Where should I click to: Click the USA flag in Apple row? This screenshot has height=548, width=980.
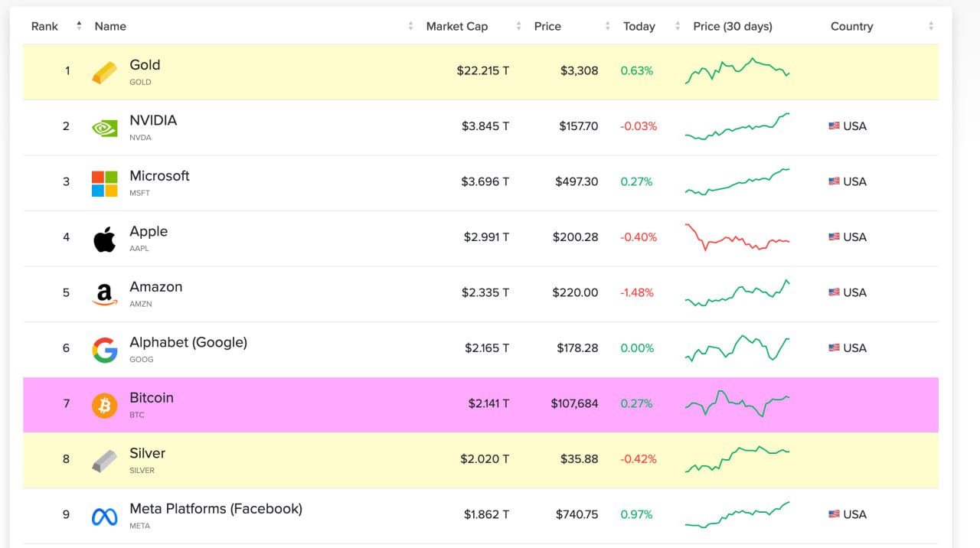coord(834,237)
